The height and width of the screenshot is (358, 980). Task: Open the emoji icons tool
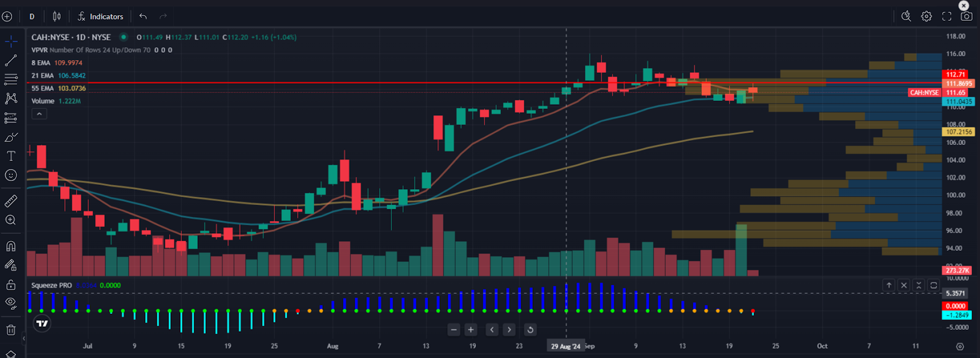coord(11,176)
